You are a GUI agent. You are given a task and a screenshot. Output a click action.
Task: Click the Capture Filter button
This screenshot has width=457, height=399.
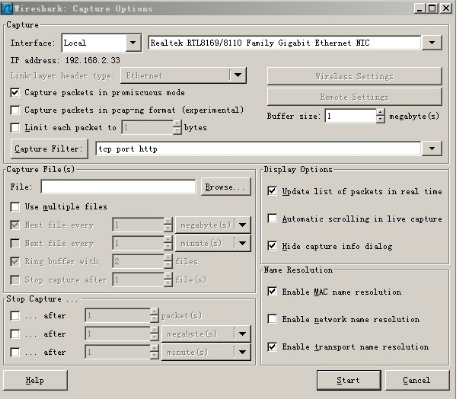[x=49, y=149]
